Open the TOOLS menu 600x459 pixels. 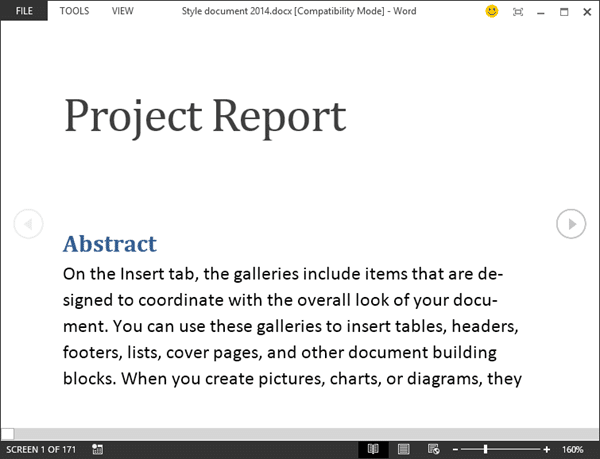74,11
